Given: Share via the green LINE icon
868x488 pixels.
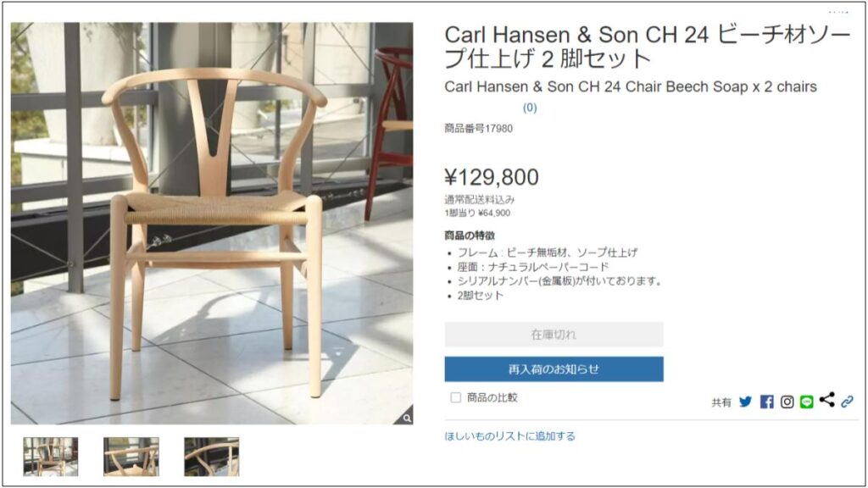Looking at the screenshot, I should [807, 402].
